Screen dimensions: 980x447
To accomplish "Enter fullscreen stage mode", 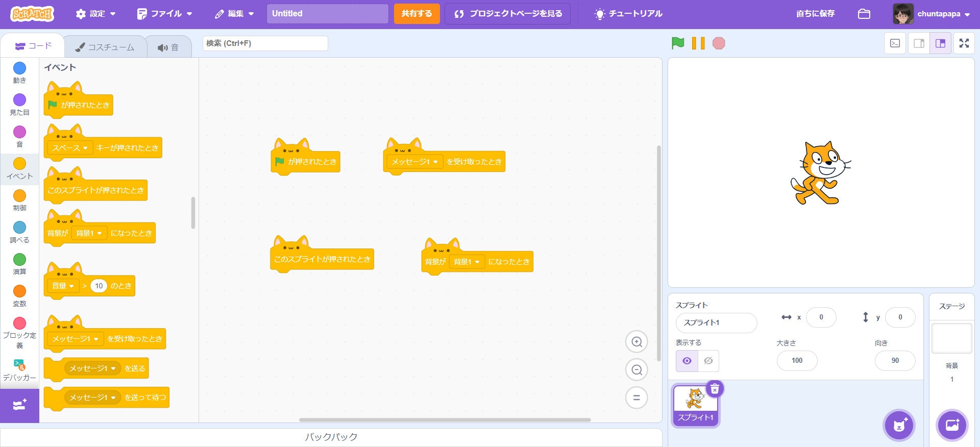I will point(964,43).
